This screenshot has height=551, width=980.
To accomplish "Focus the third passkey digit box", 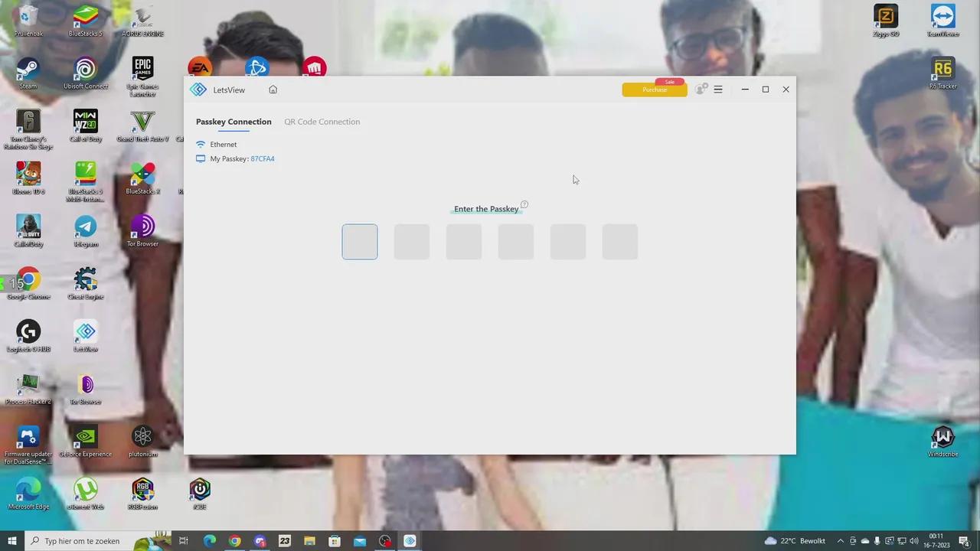I will (x=464, y=242).
